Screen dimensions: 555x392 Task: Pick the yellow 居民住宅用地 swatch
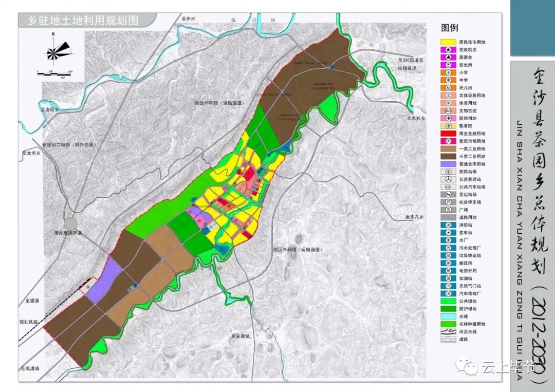pos(448,42)
